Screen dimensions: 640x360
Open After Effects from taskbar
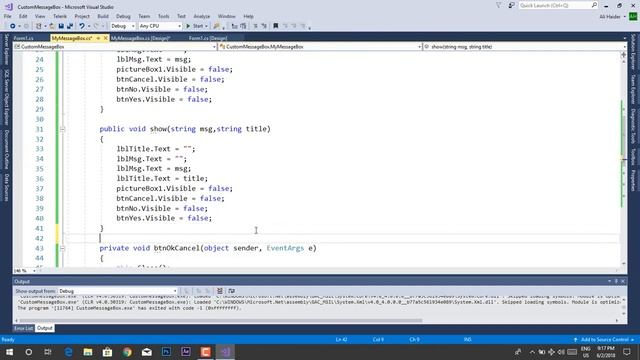click(x=186, y=352)
